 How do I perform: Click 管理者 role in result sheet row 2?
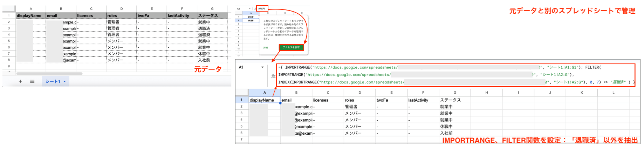pos(360,107)
